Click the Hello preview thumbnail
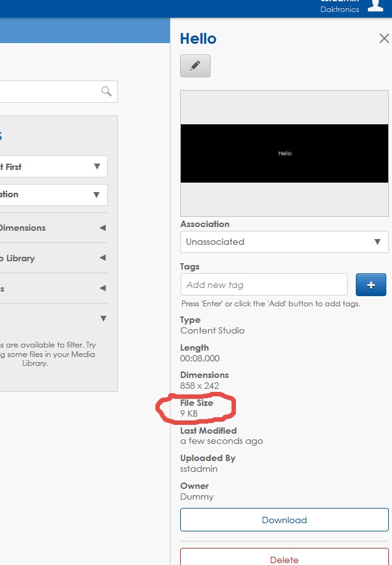This screenshot has width=392, height=565. pyautogui.click(x=284, y=153)
